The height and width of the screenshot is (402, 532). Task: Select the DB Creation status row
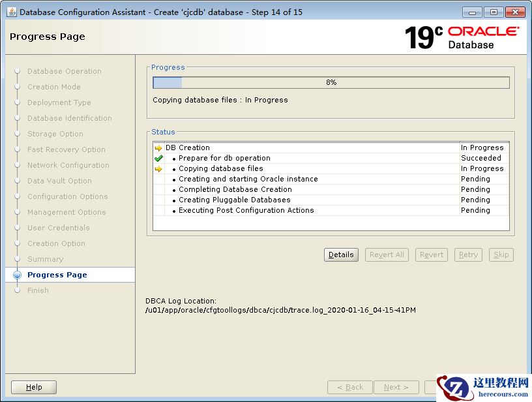331,147
